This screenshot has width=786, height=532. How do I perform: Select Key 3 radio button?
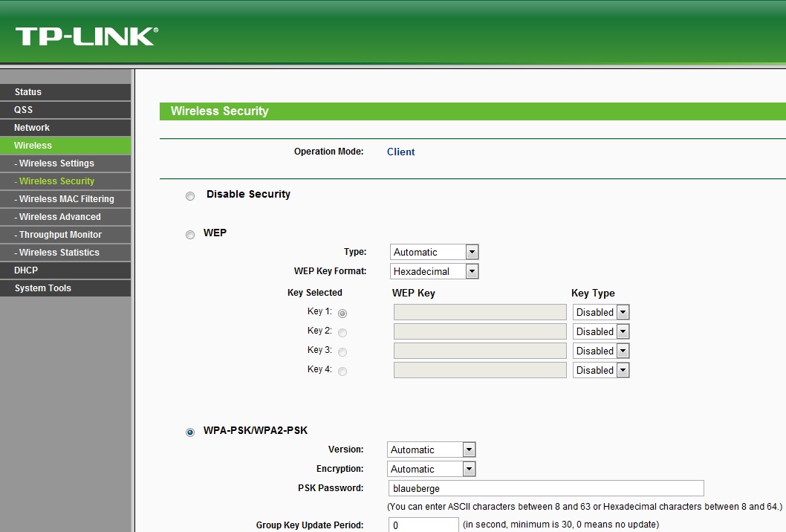(x=342, y=352)
